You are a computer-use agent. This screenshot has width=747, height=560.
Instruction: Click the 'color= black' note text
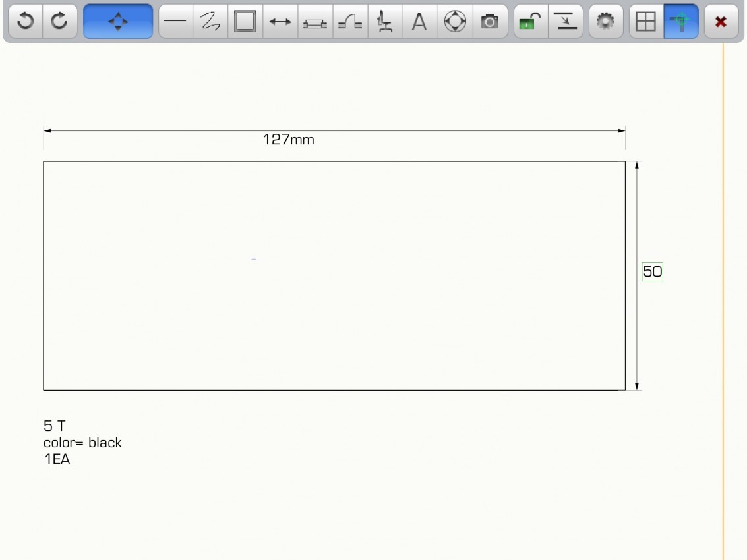coord(82,442)
